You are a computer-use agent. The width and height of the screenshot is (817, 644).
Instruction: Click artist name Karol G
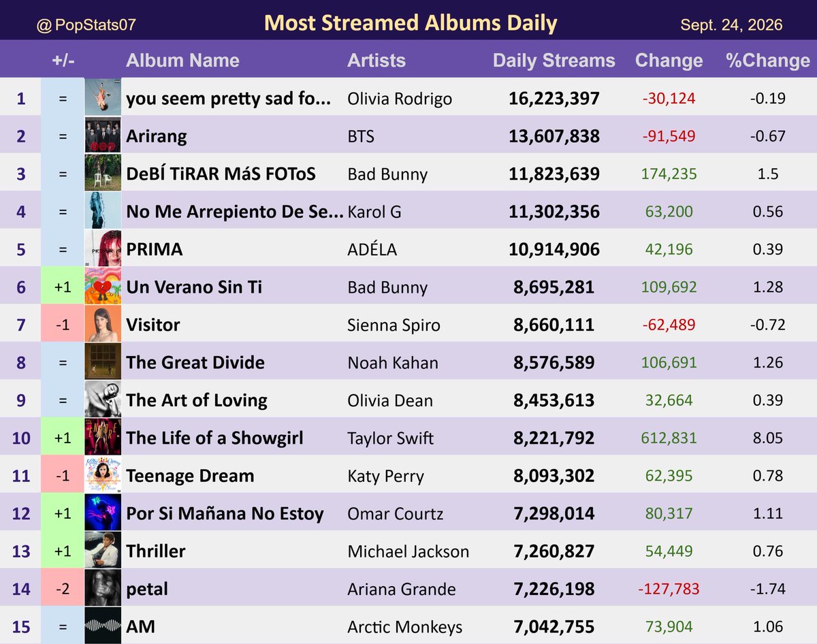point(374,212)
